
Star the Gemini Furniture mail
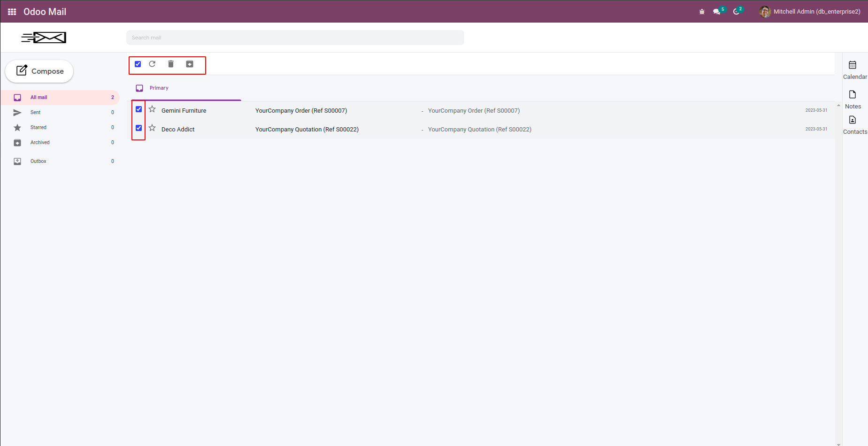coord(152,109)
